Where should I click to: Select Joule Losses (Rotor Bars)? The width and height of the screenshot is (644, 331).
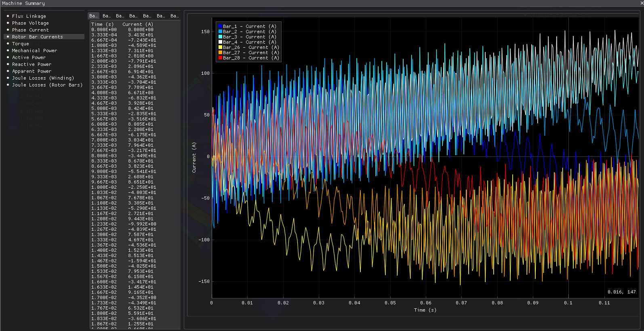point(47,85)
